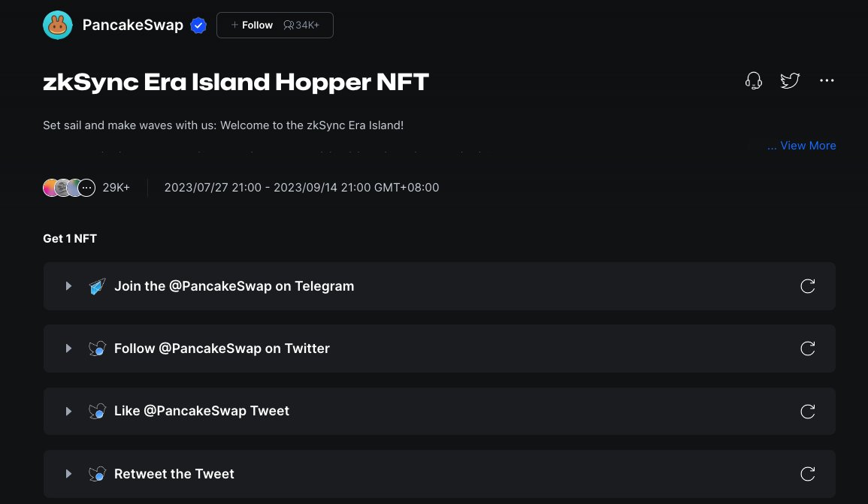Viewport: 868px width, 504px height.
Task: Expand the Join Telegram task row
Action: [68, 286]
